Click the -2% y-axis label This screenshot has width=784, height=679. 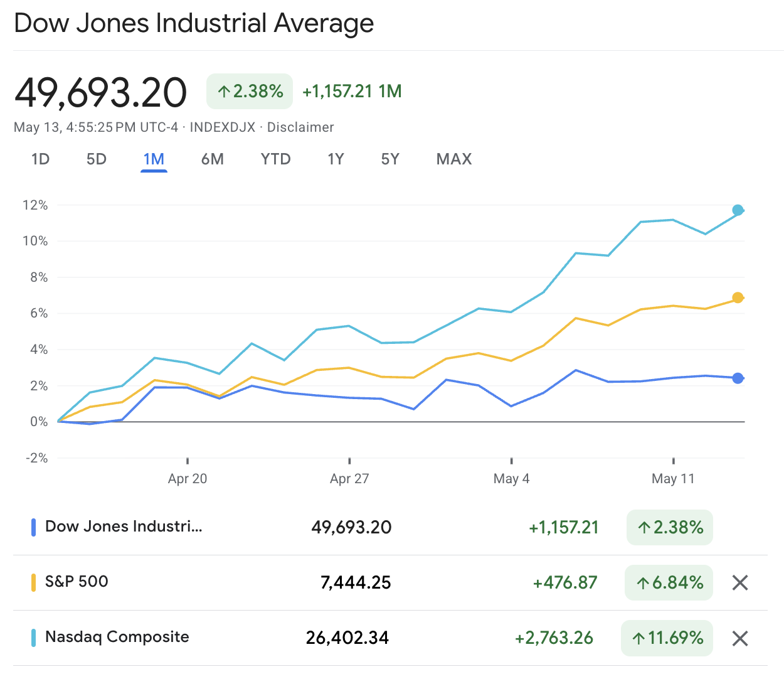coord(36,458)
